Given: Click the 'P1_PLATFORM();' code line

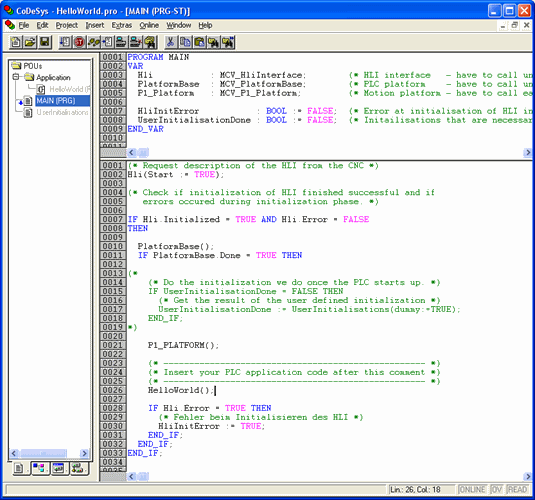Looking at the screenshot, I should click(x=183, y=345).
